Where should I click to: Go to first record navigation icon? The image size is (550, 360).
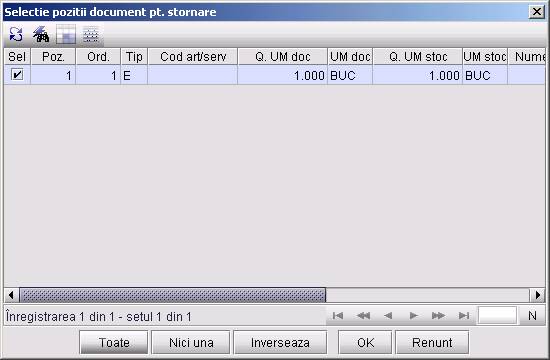pyautogui.click(x=338, y=315)
